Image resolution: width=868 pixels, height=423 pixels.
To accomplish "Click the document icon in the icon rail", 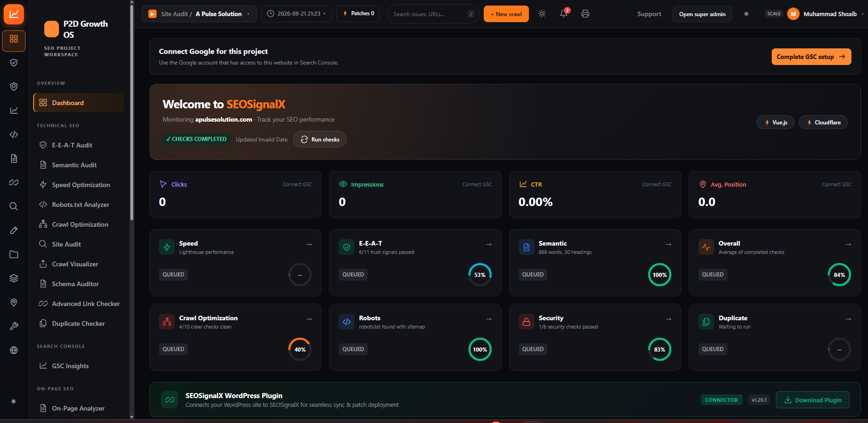I will [14, 159].
